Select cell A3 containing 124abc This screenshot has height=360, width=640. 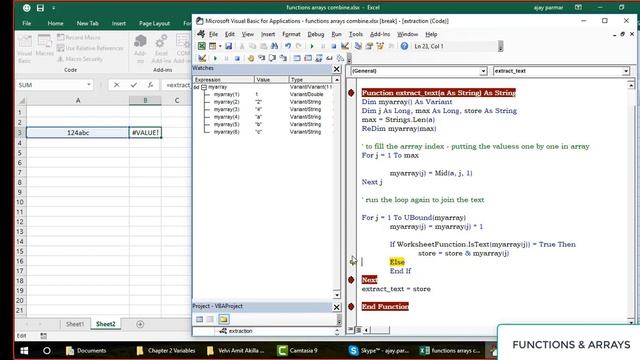click(x=78, y=133)
